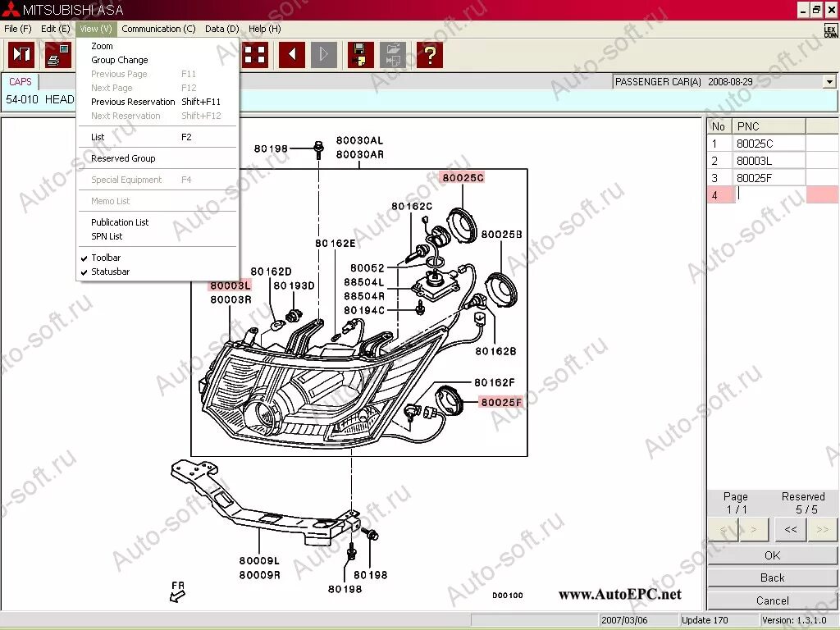Click the greyed forward-arrow toolbar icon
This screenshot has width=840, height=630.
(324, 55)
